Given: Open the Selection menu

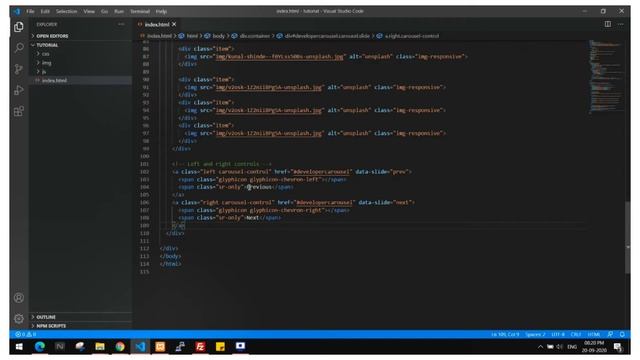Looking at the screenshot, I should tap(67, 11).
